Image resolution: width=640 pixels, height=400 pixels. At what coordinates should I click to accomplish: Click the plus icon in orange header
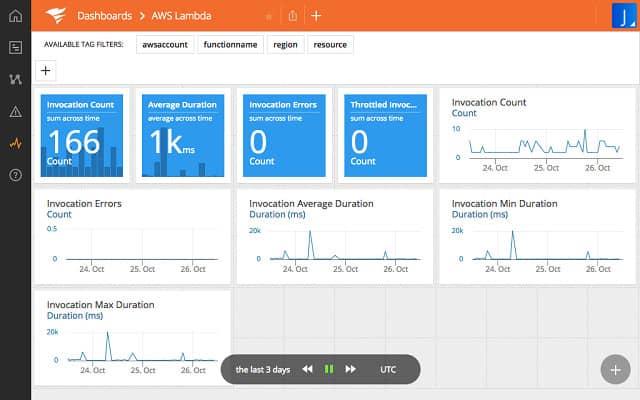(x=316, y=16)
